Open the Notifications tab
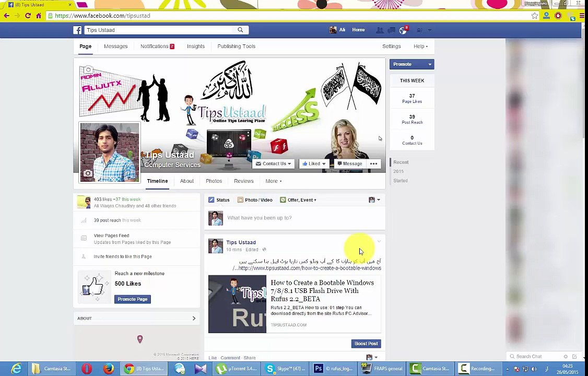The width and height of the screenshot is (588, 376). tap(157, 46)
